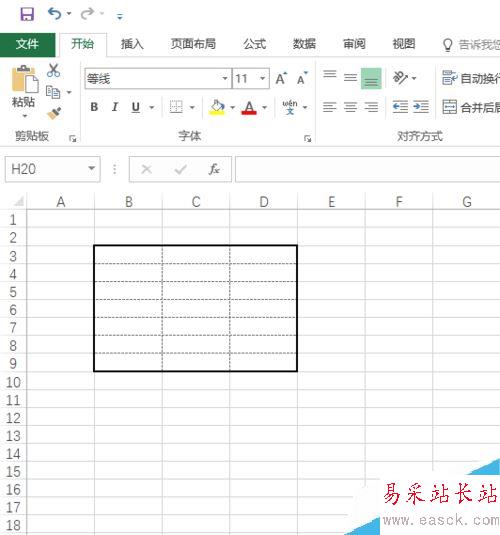Screen dimensions: 500x535
Task: Click the Undo arrow icon
Action: (x=55, y=14)
